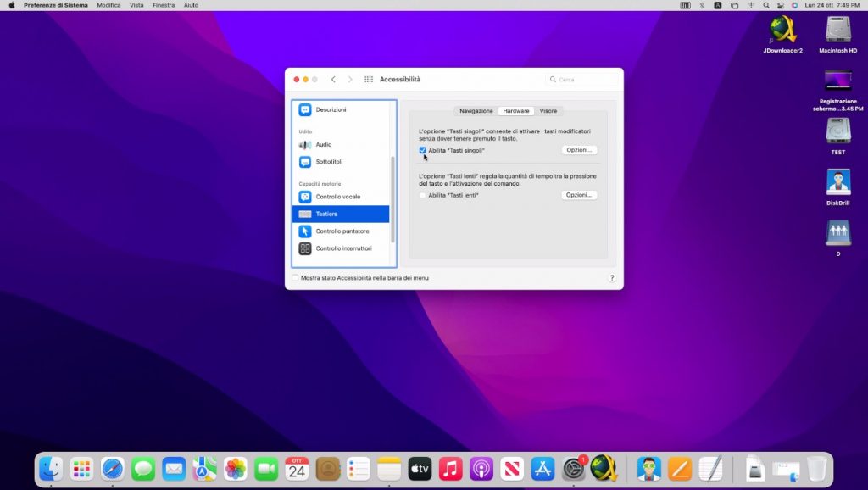Select Controllo puntatore in sidebar
The image size is (868, 490).
(x=342, y=231)
